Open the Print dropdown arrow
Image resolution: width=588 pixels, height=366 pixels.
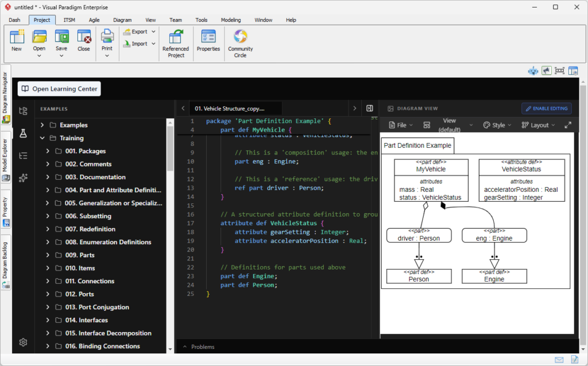(x=107, y=56)
